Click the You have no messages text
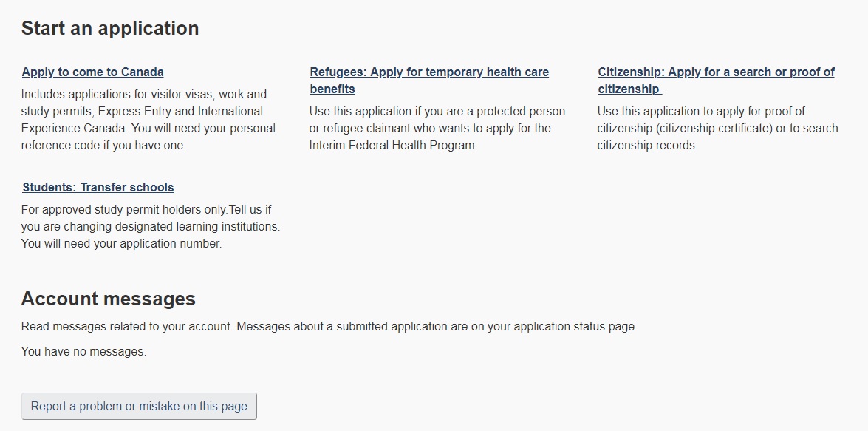Image resolution: width=868 pixels, height=431 pixels. point(83,352)
